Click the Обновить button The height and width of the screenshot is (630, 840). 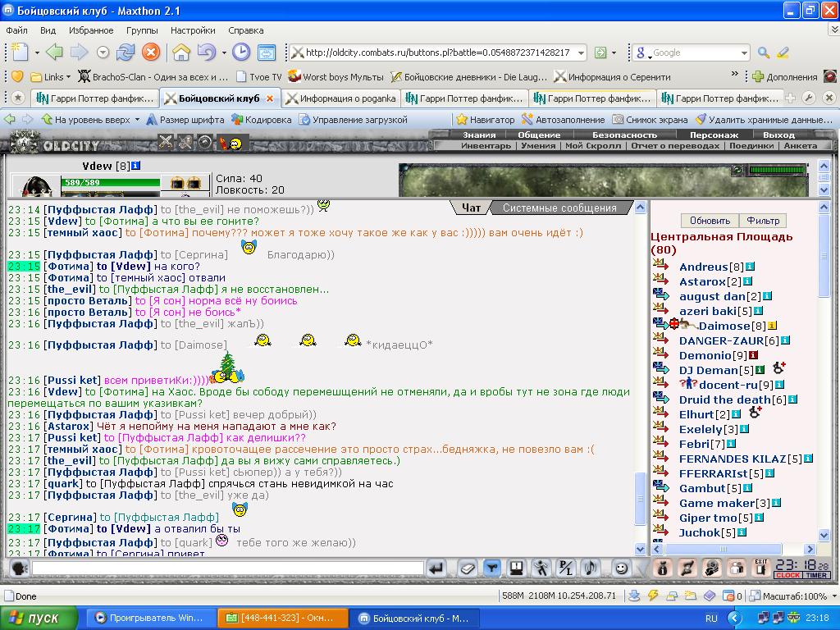pos(710,220)
